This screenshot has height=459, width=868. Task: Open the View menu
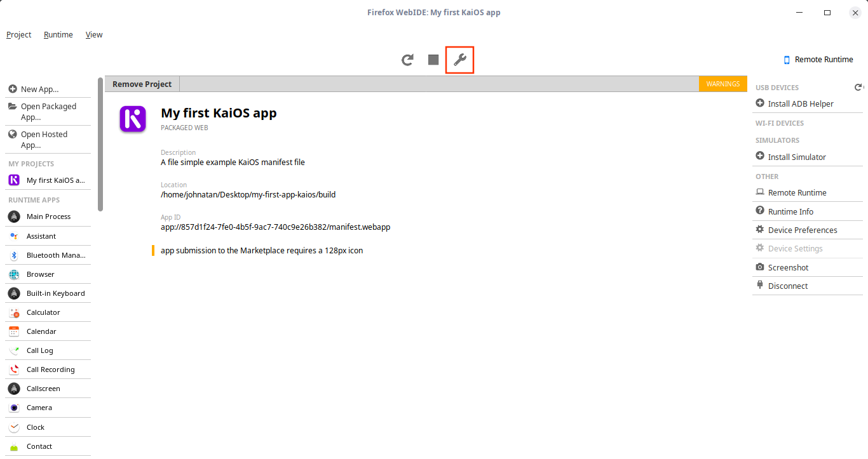coord(94,35)
